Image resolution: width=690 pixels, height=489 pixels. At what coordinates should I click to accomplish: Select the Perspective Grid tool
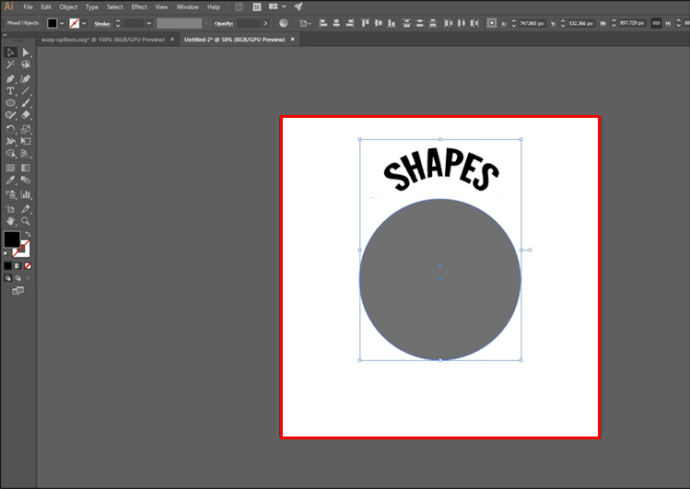[26, 154]
